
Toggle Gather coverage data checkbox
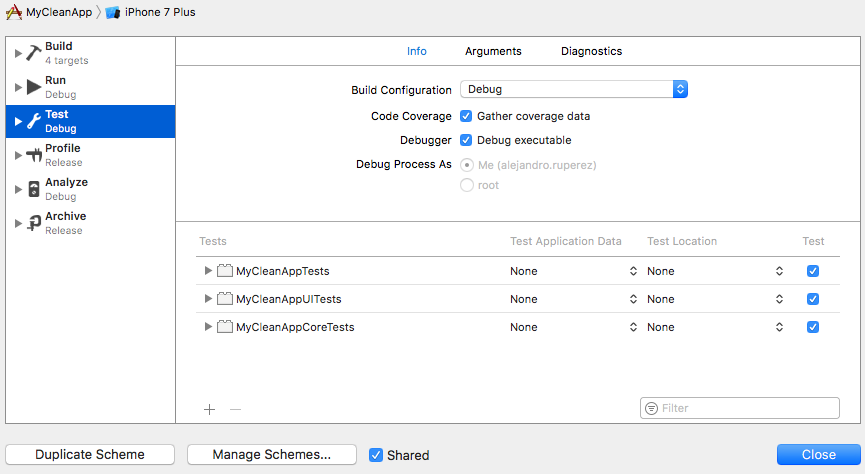pos(466,116)
